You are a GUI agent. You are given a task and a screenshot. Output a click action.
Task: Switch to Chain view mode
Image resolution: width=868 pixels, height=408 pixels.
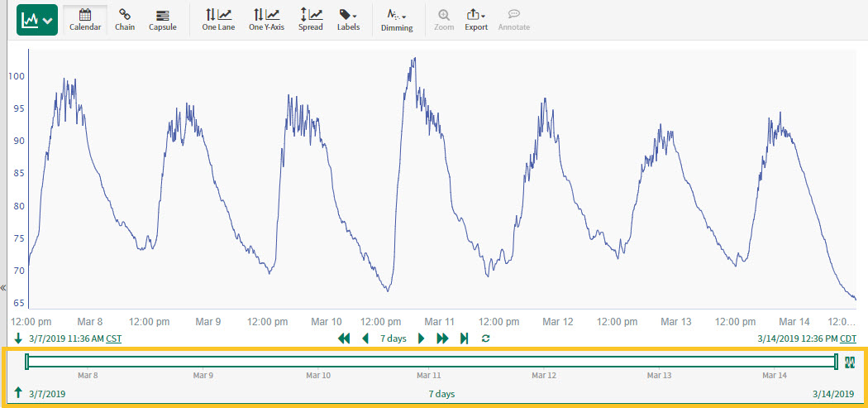(x=125, y=19)
